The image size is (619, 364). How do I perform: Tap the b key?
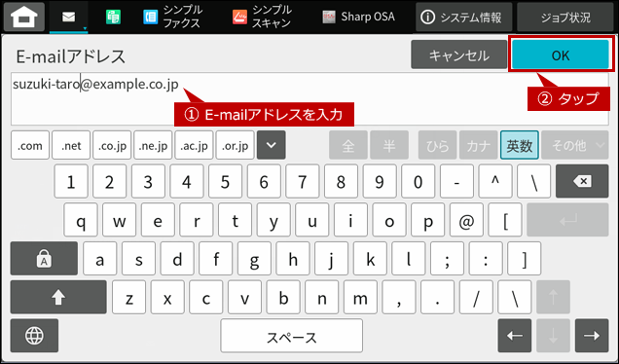point(283,297)
